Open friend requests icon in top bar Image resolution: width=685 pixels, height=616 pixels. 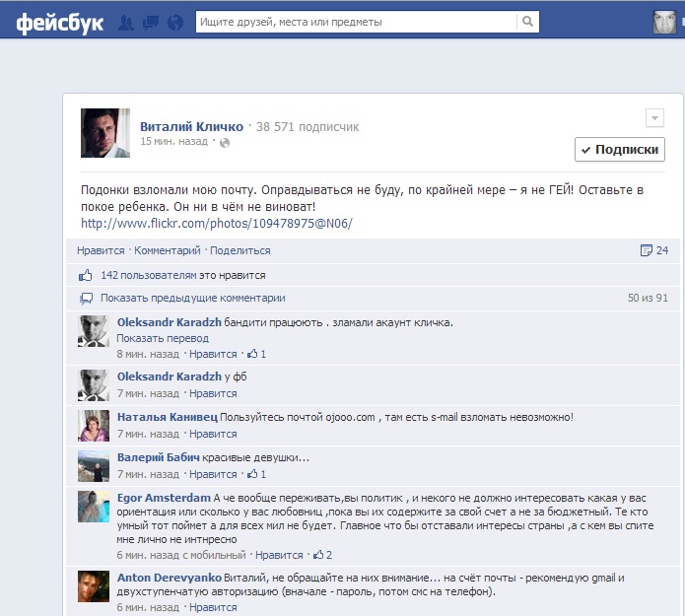126,23
